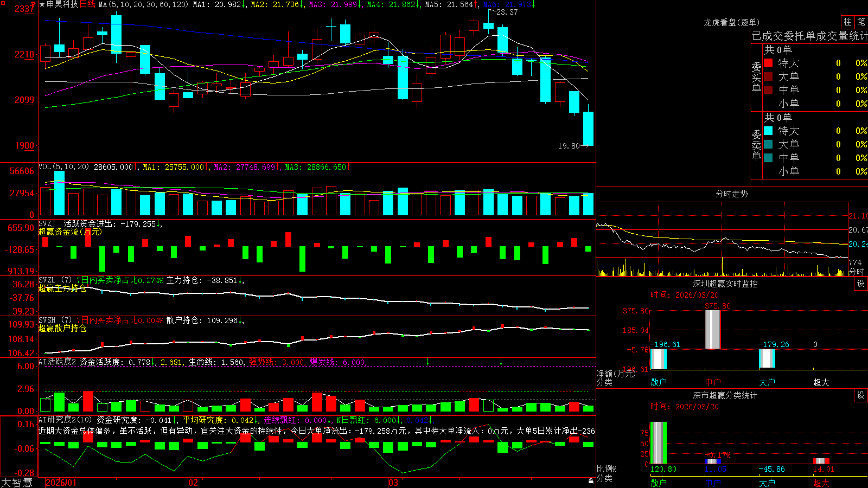Click the dark red 中单 buy-order swatch

[x=768, y=89]
